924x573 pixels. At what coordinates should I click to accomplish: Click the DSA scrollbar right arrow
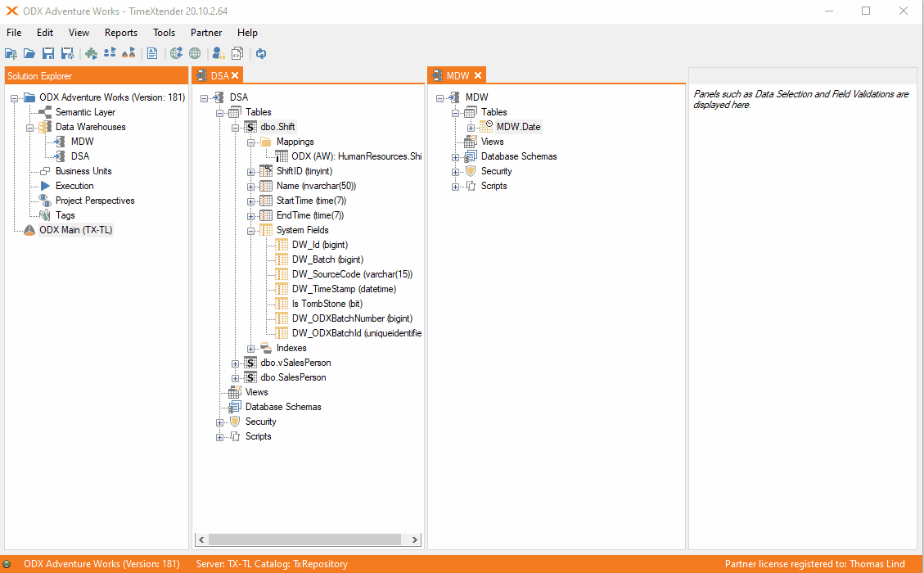coord(414,539)
